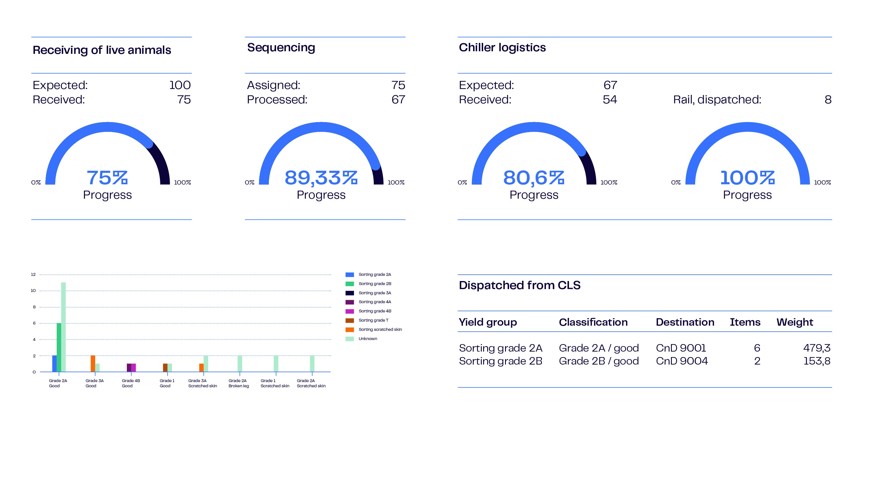Hide the Sorting grade 3A legend series

tap(350, 292)
